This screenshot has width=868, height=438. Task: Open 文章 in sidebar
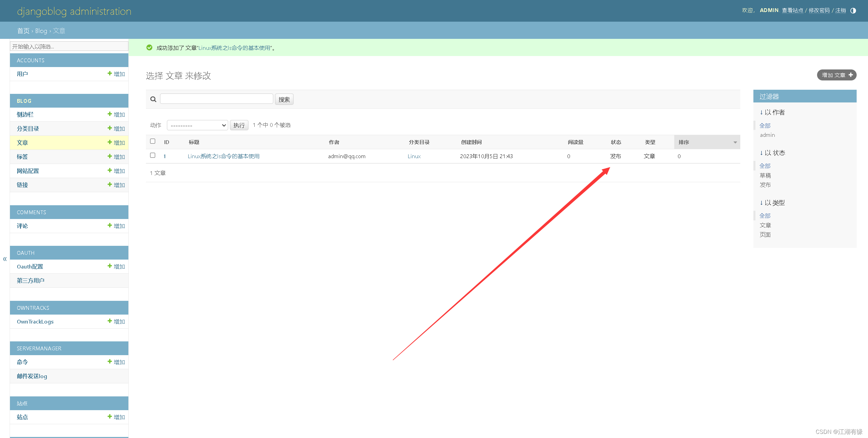22,143
